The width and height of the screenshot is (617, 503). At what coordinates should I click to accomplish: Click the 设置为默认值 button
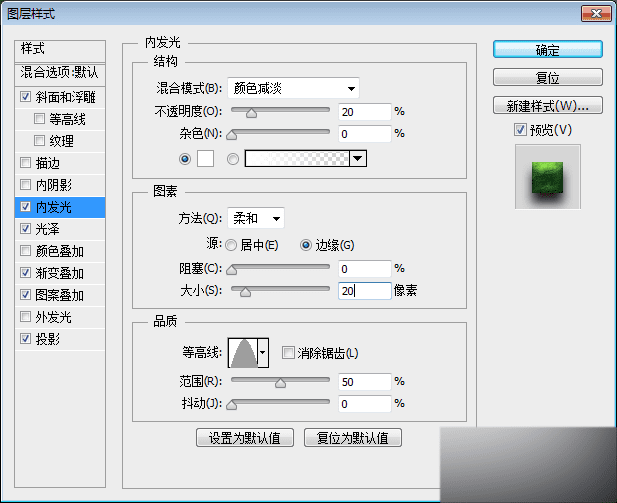click(x=245, y=438)
